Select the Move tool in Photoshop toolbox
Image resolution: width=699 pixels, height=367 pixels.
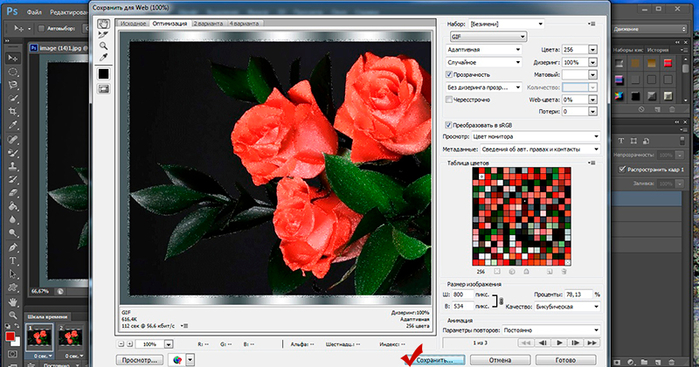click(12, 58)
